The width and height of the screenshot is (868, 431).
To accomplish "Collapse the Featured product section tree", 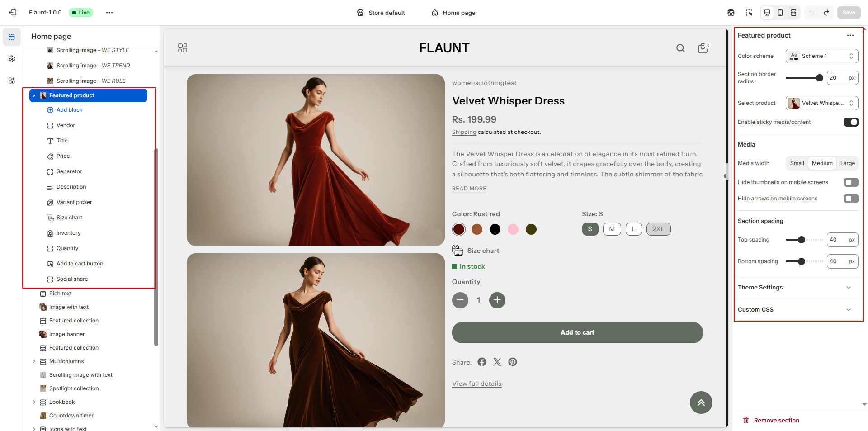I will point(34,95).
